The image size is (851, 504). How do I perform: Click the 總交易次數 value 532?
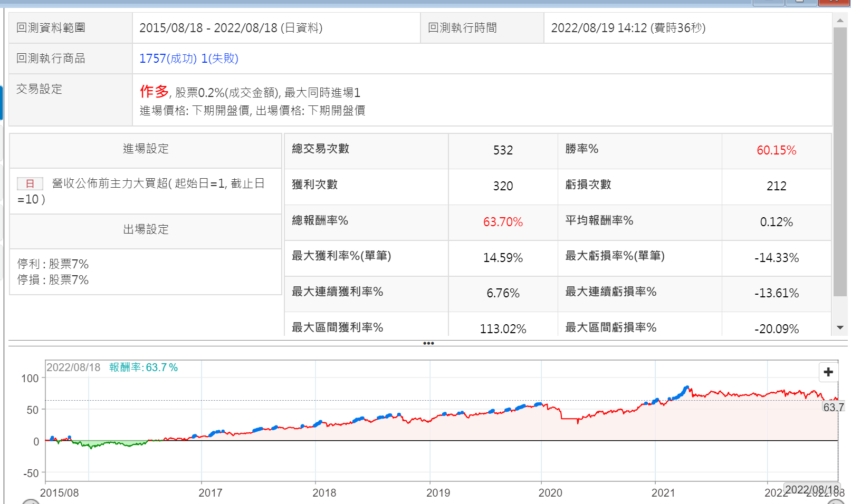click(503, 150)
